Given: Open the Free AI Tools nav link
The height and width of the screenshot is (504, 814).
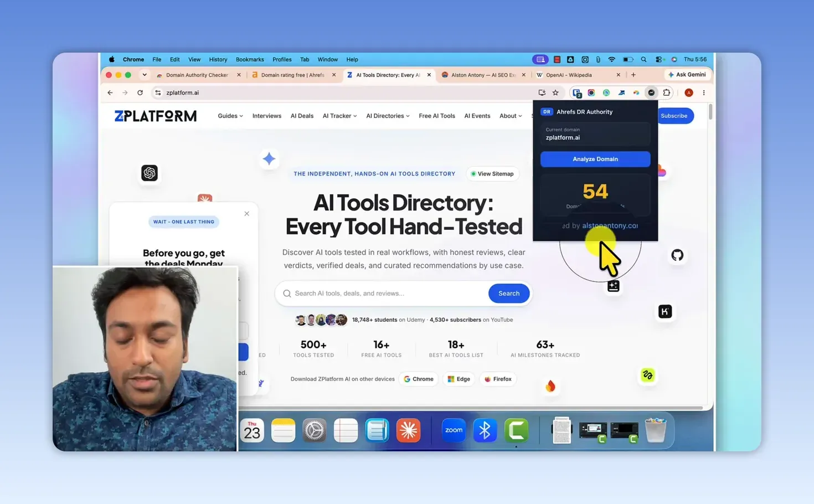Looking at the screenshot, I should point(437,116).
